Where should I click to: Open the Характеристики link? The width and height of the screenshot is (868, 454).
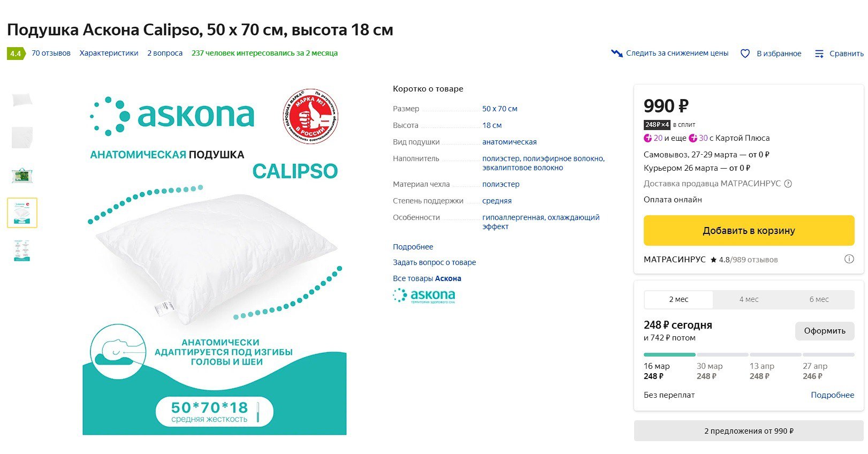click(x=109, y=53)
